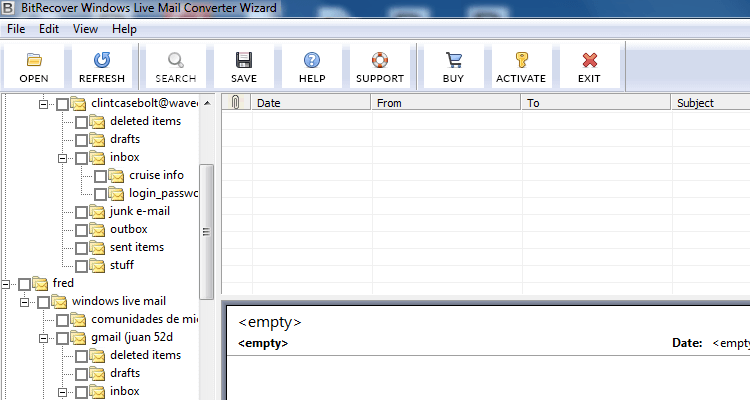The image size is (750, 400).
Task: Click folder icon beside fred
Action: point(40,284)
